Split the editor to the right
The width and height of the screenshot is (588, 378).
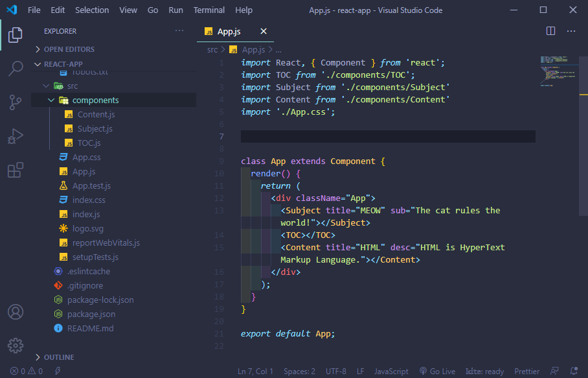[550, 31]
